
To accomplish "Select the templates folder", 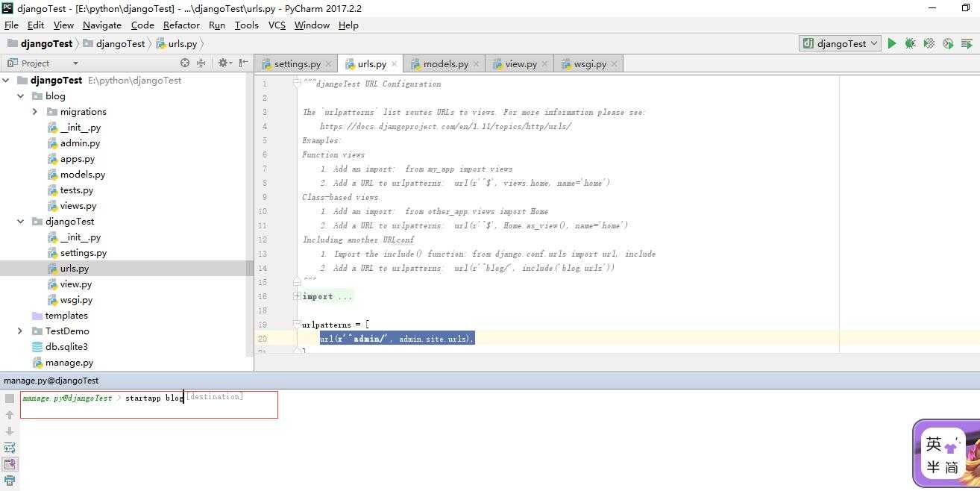I will coord(66,315).
